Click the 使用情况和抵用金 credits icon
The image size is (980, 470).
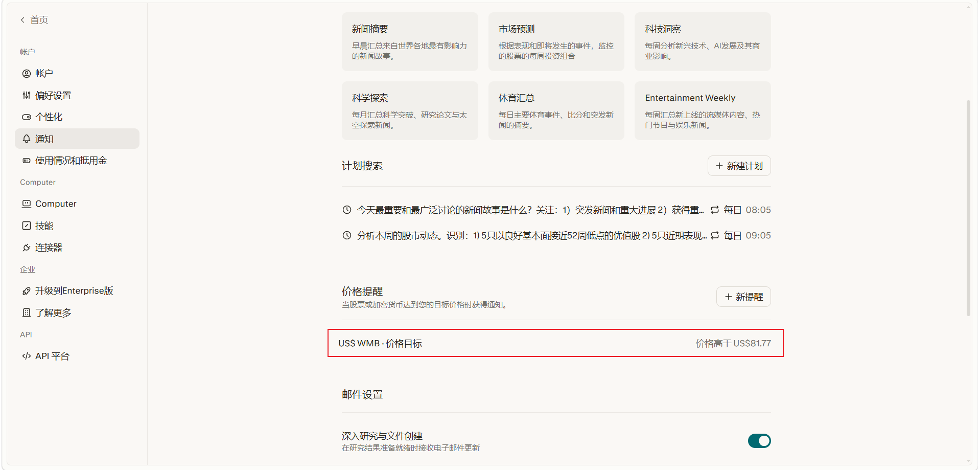(x=27, y=161)
